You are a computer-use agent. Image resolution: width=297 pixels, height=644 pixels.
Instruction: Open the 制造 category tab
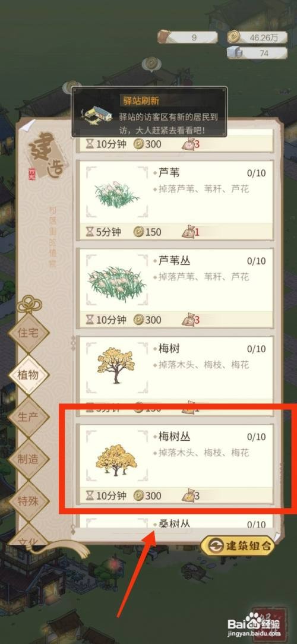coord(29,459)
